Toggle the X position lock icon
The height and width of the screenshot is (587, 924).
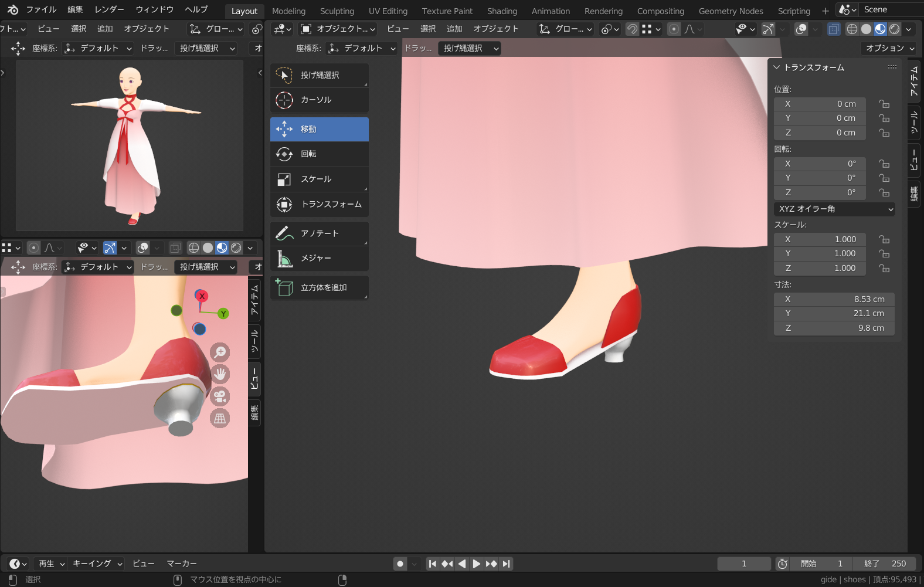[884, 104]
